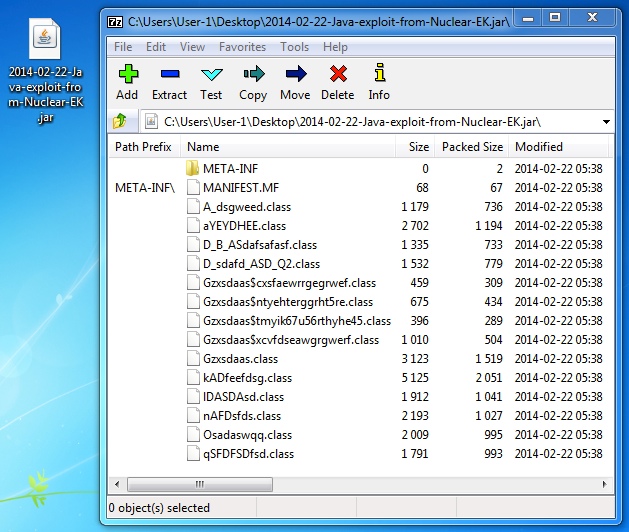Open the desktop JAR file icon

pyautogui.click(x=44, y=37)
